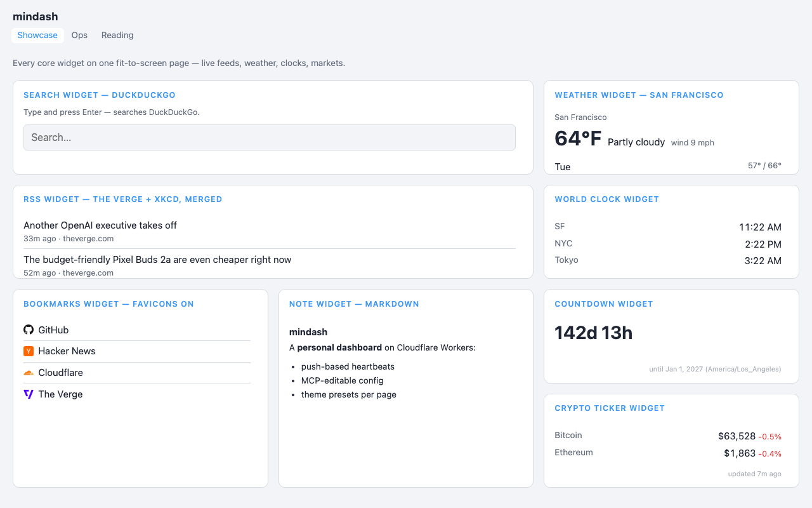Viewport: 812px width, 508px height.
Task: Click the SF time 11:22 AM
Action: click(x=760, y=227)
